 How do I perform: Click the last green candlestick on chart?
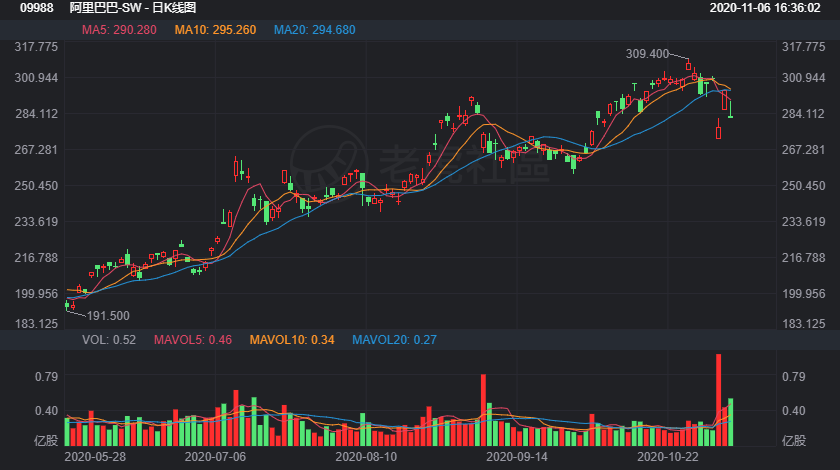pyautogui.click(x=730, y=109)
